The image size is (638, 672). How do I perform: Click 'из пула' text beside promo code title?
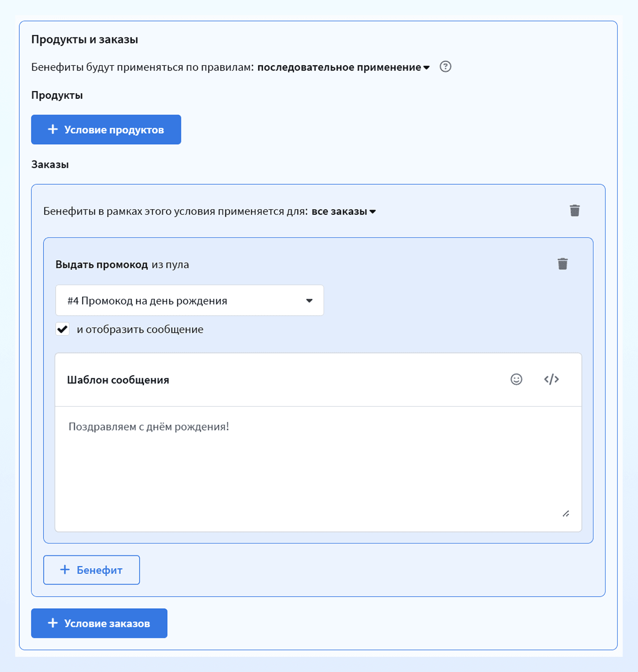pyautogui.click(x=170, y=264)
